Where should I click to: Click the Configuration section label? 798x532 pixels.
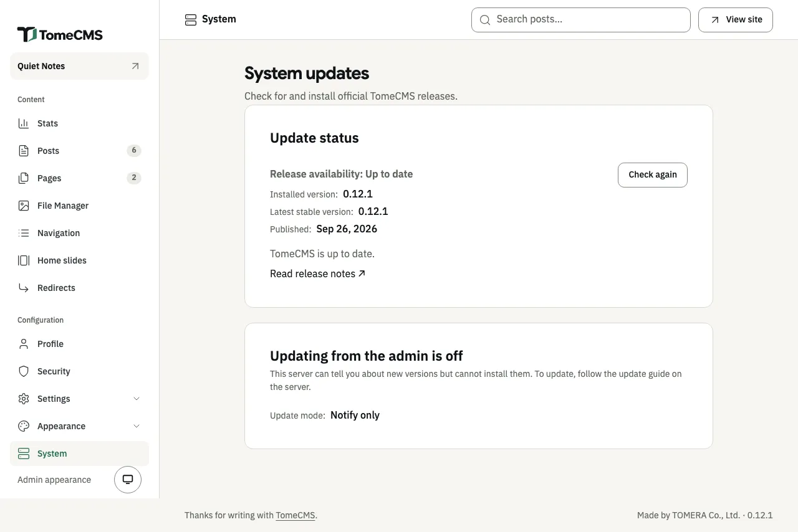pyautogui.click(x=41, y=320)
